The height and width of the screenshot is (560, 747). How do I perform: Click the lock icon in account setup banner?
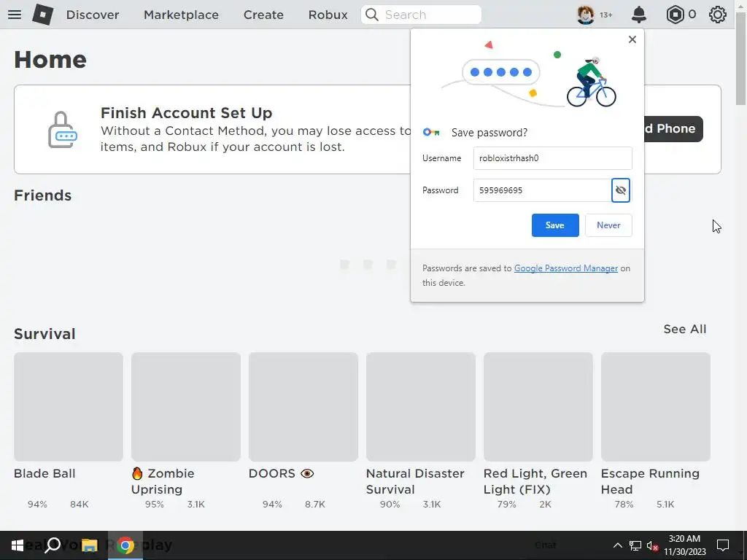point(62,130)
